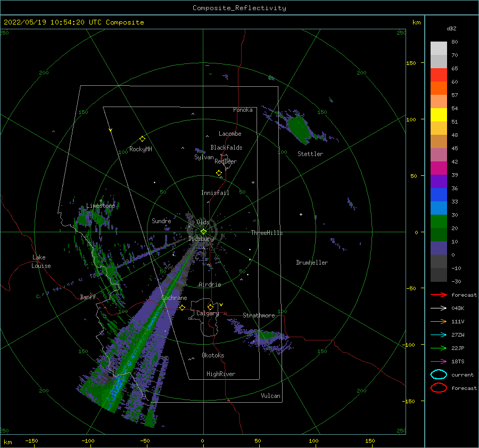Click the Ponoka label
Image resolution: width=479 pixels, height=448 pixels.
coord(243,110)
